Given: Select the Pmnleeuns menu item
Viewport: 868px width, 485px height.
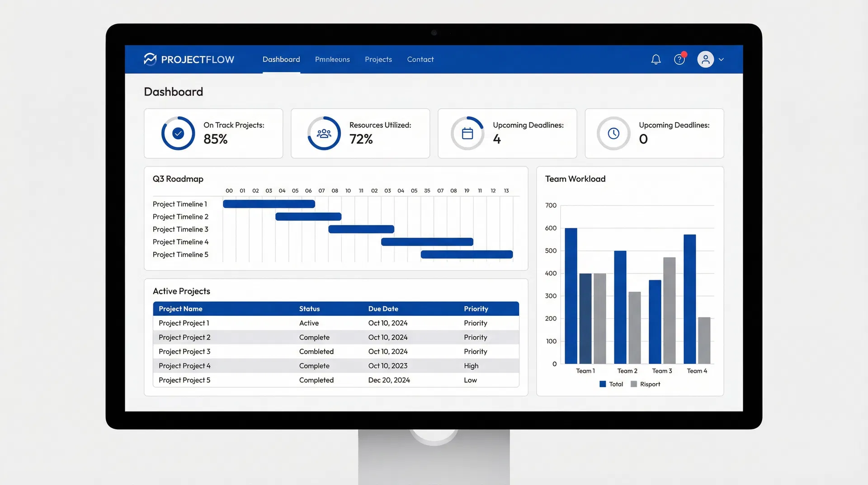Looking at the screenshot, I should 332,59.
